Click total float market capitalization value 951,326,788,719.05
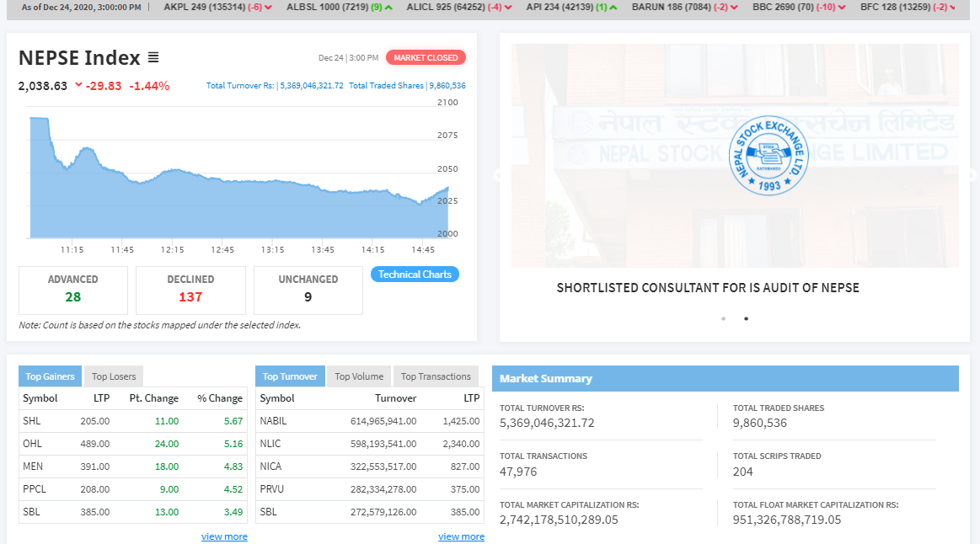 [x=787, y=520]
